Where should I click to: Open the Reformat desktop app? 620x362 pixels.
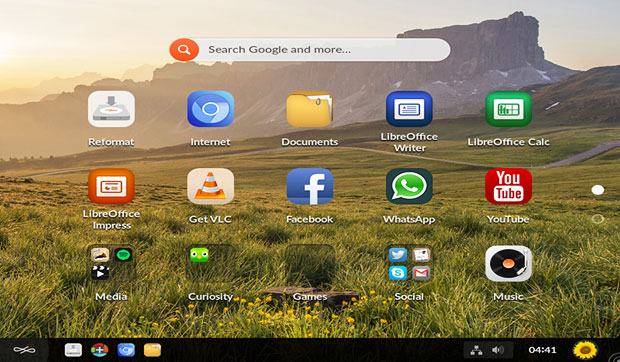pos(111,109)
